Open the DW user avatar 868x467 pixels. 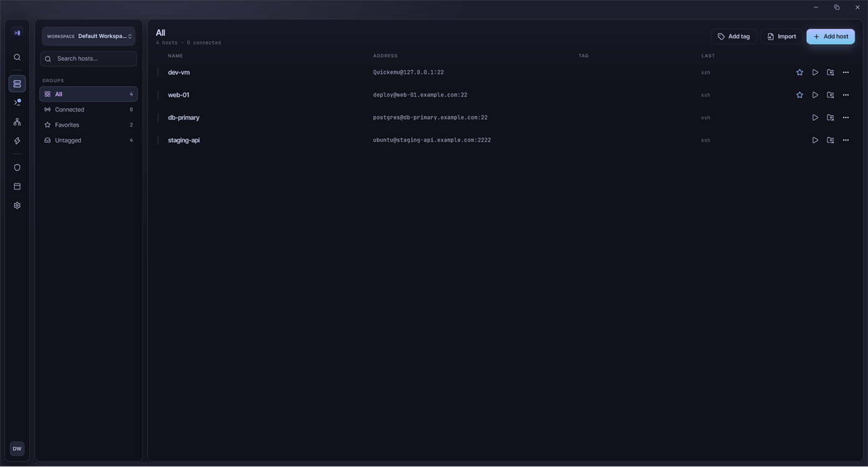coord(17,448)
